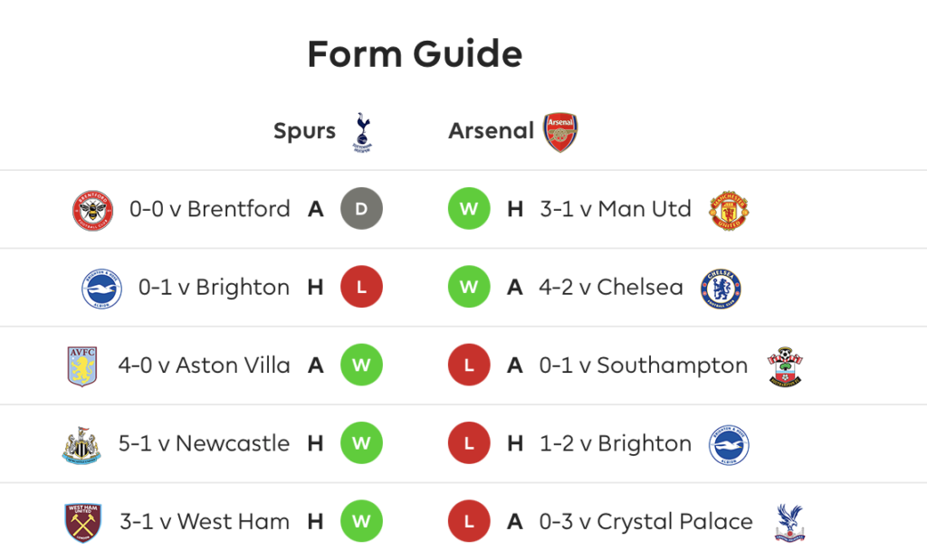Open the Brentford club badge
This screenshot has width=927, height=560.
(93, 210)
